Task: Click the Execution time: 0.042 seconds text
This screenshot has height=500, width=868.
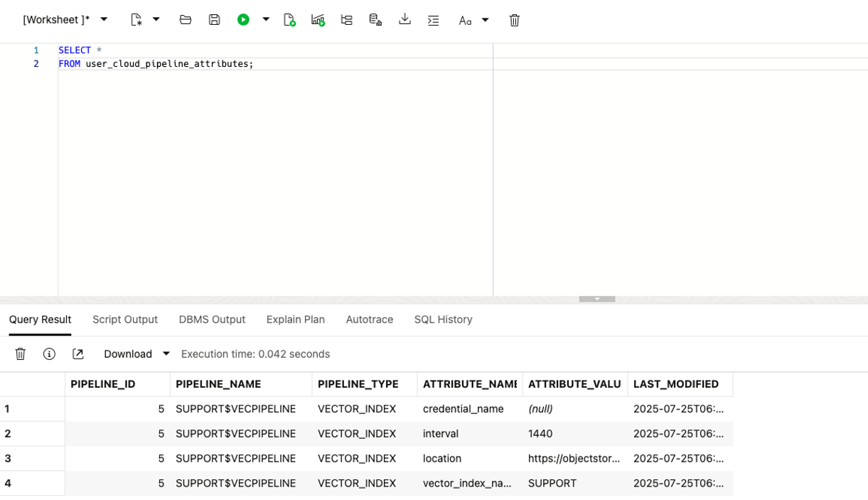Action: [x=255, y=353]
